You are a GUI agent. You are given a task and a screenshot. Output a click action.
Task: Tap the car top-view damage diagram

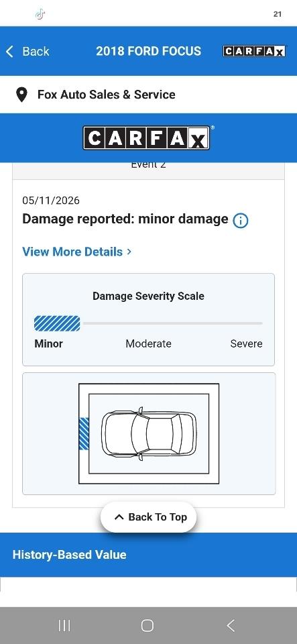[149, 434]
